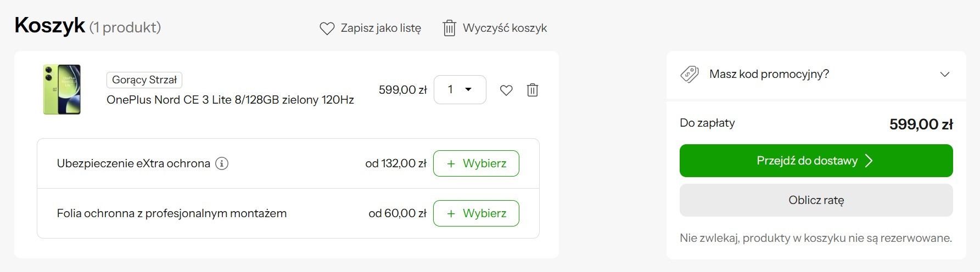The width and height of the screenshot is (980, 272).
Task: Open the quantity dropdown showing 1
Action: coord(460,89)
